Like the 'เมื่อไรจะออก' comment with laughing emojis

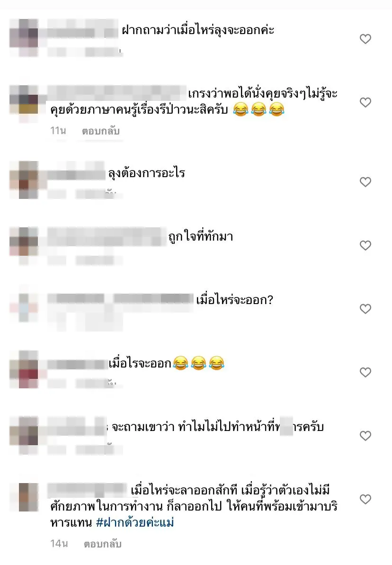pos(365,372)
